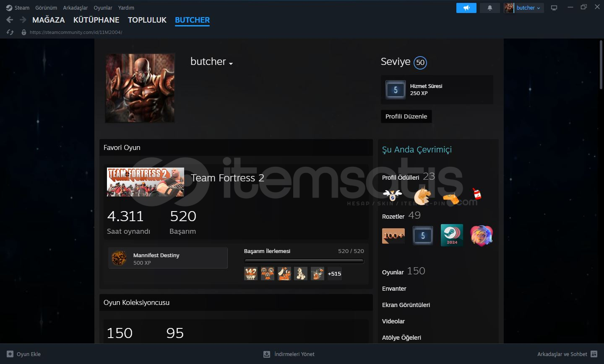Click the orange pointing hand profile award
Image resolution: width=604 pixels, height=364 pixels.
tap(451, 198)
